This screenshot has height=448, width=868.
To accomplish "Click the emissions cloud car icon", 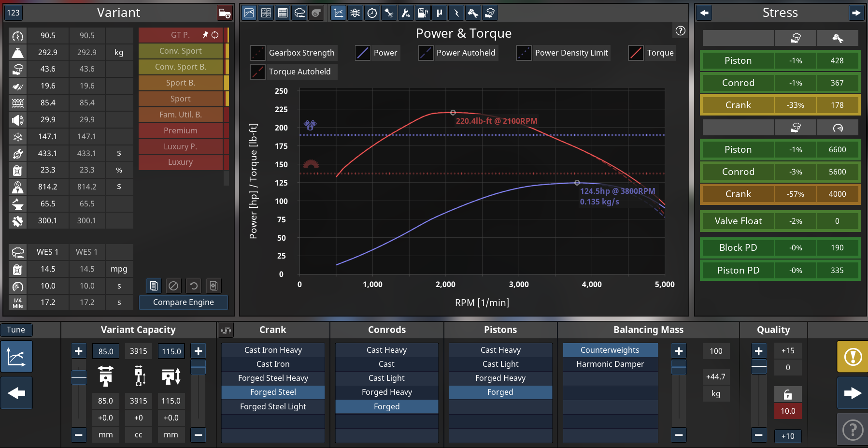I will point(299,13).
